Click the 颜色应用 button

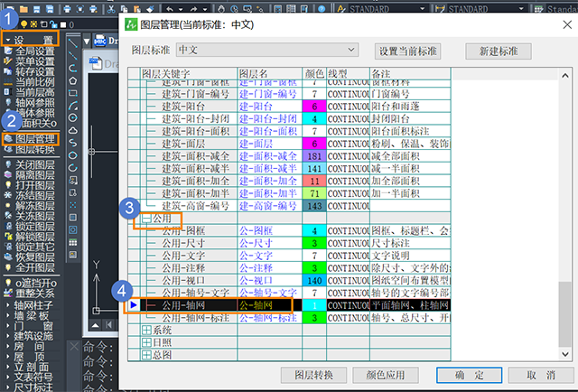(x=386, y=375)
